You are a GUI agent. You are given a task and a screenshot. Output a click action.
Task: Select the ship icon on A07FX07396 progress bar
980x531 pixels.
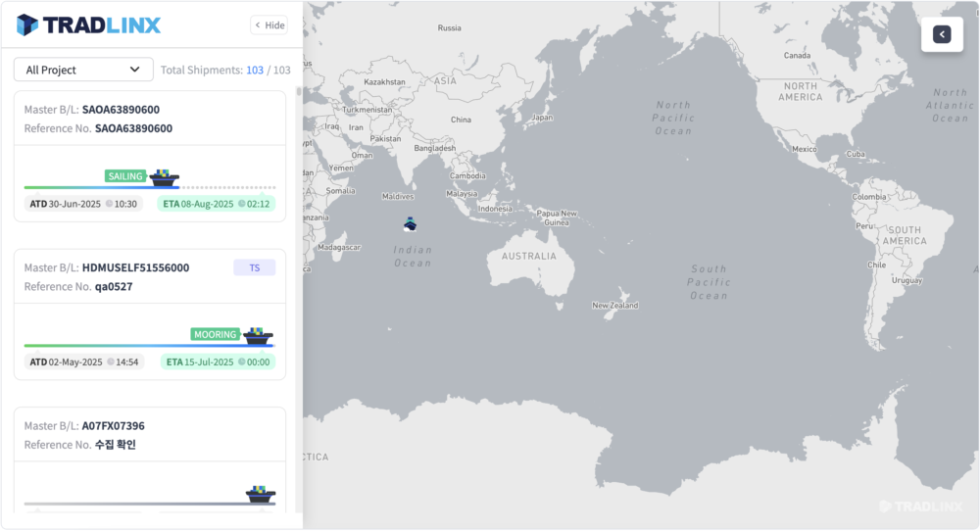tap(261, 494)
